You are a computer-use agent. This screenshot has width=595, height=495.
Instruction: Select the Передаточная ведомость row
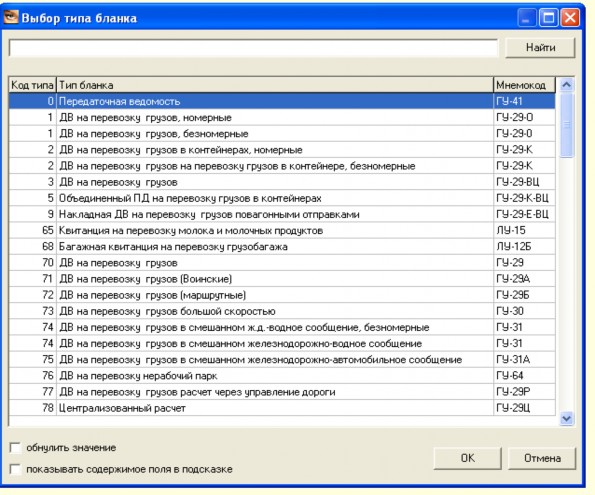[282, 101]
